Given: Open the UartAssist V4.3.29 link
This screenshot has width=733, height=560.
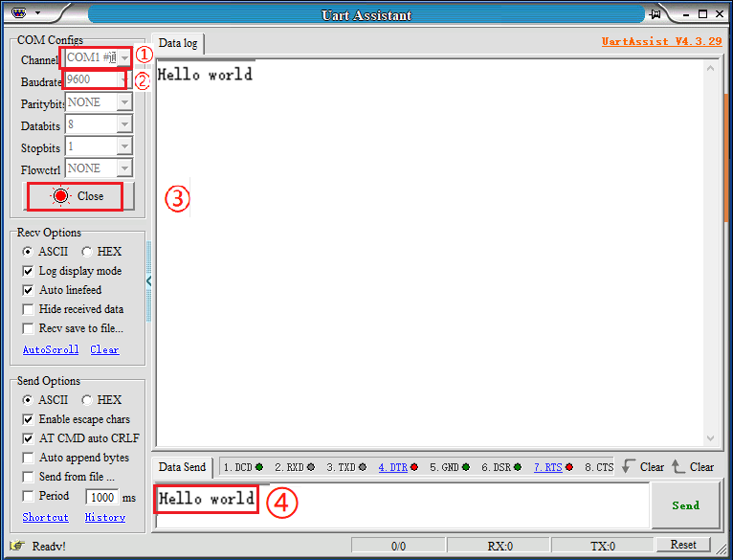Looking at the screenshot, I should point(661,41).
